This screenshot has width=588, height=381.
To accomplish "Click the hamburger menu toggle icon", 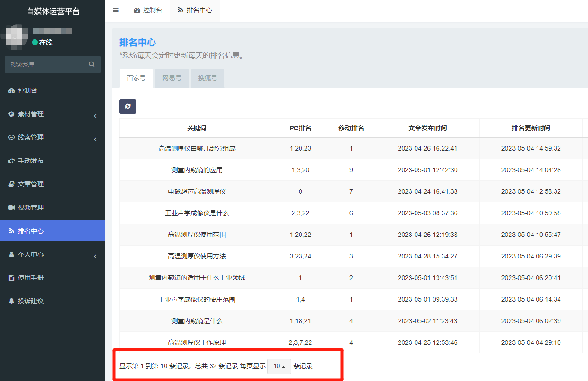I will pyautogui.click(x=116, y=10).
